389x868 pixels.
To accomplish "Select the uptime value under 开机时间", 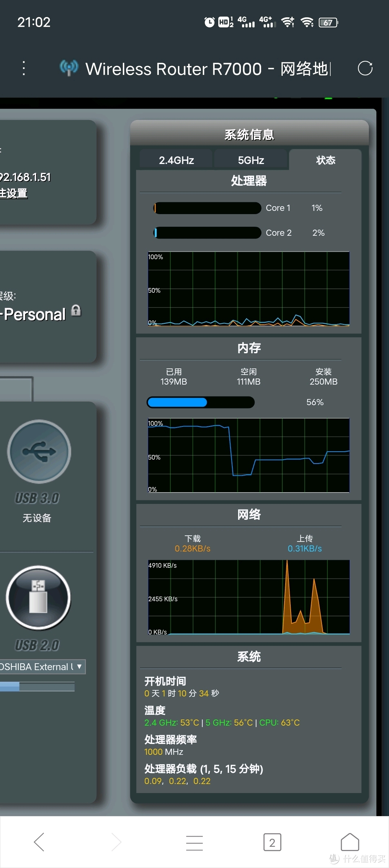I will pos(182,693).
